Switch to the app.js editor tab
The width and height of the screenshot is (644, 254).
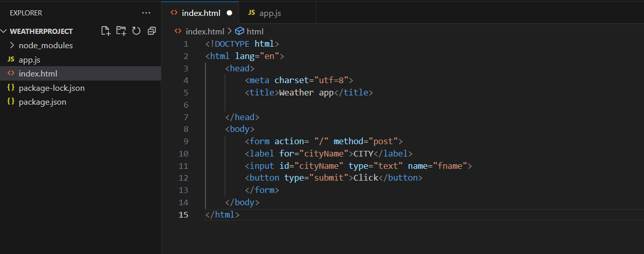(264, 13)
